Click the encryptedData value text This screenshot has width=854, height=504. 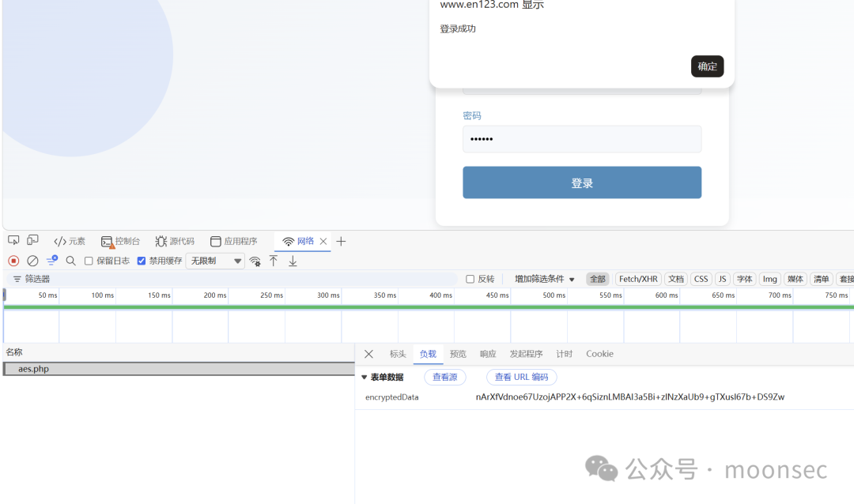[629, 397]
